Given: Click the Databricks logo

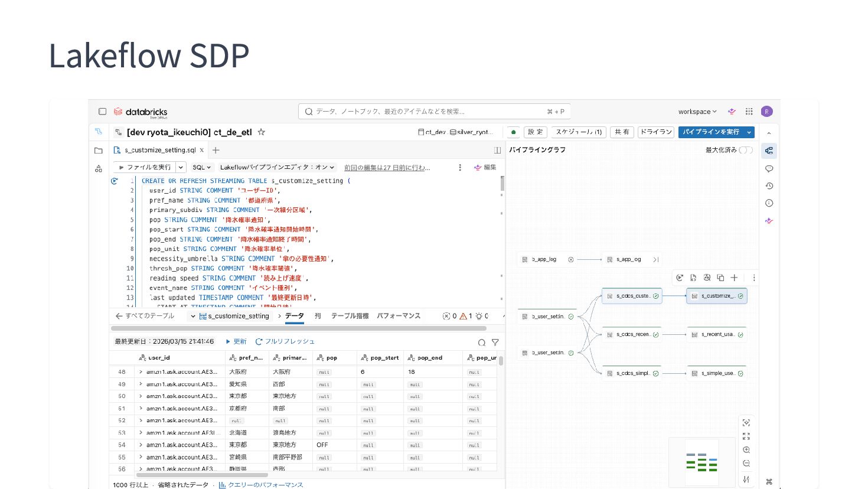Looking at the screenshot, I should tap(141, 112).
